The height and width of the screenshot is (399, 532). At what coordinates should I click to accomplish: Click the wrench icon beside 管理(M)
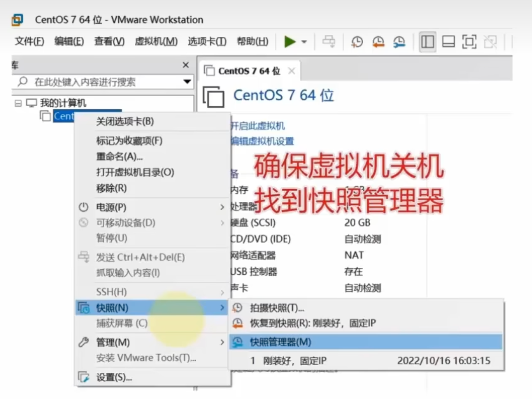click(x=83, y=342)
